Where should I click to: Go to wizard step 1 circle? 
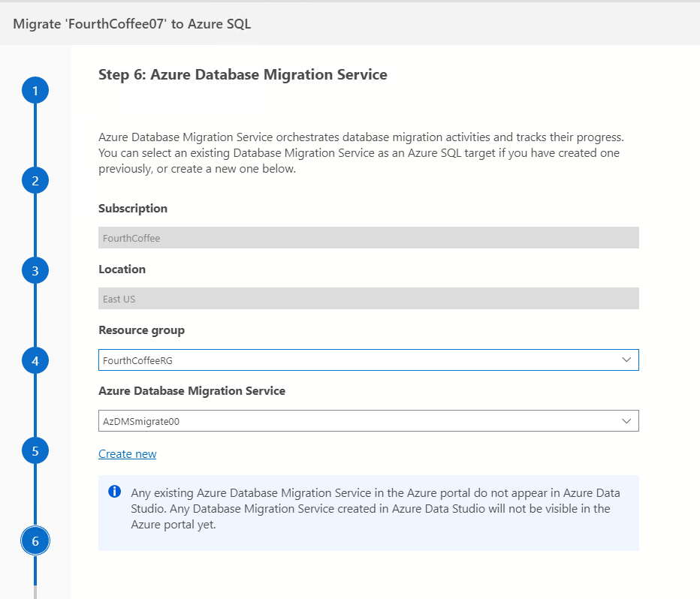pos(35,91)
